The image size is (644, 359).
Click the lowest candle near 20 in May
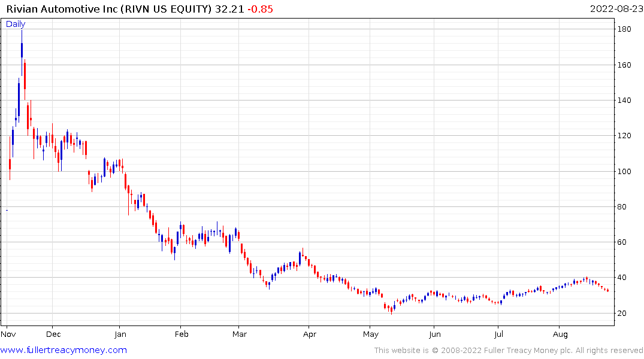coord(391,310)
